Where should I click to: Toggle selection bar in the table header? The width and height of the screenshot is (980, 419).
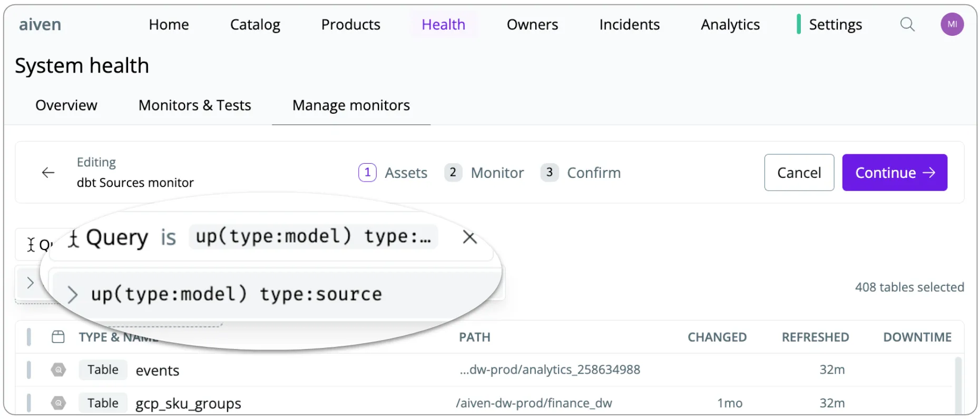point(28,337)
